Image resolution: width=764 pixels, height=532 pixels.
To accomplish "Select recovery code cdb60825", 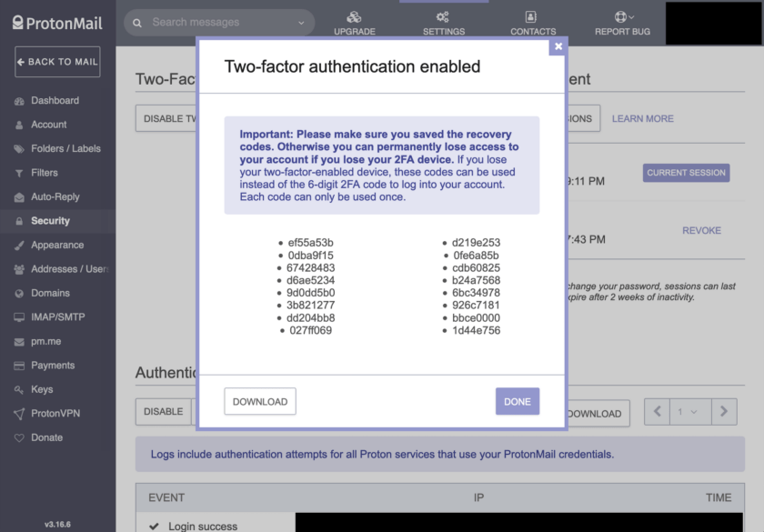I will click(476, 268).
